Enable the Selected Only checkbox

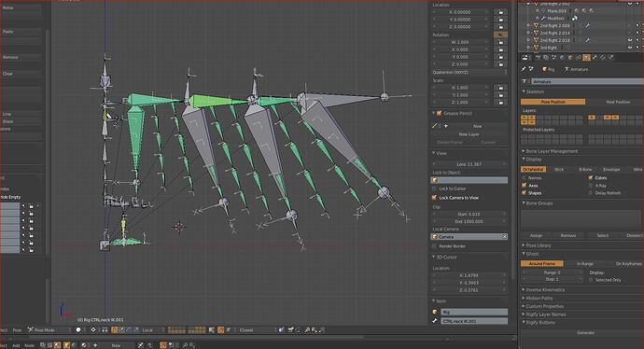591,280
